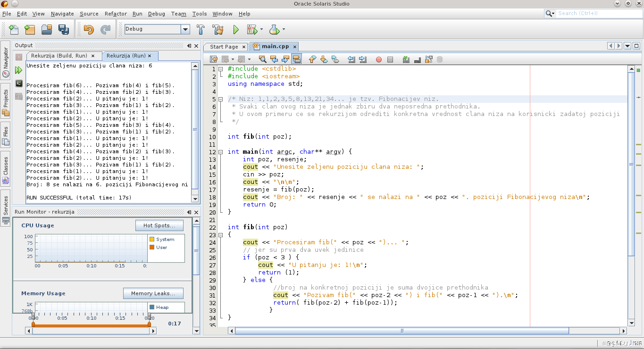This screenshot has width=644, height=349.
Task: Open dropdown arrow beside Profile Project icon
Action: click(284, 30)
